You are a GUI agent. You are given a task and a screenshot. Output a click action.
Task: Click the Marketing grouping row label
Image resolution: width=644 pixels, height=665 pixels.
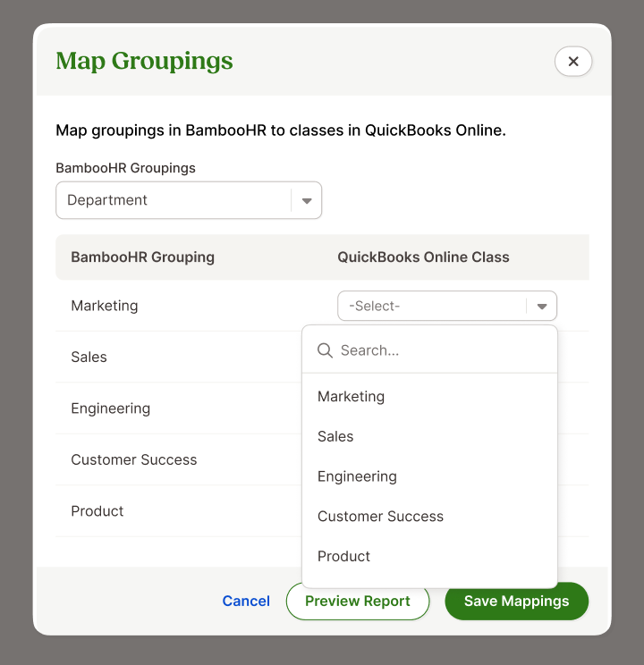click(105, 306)
